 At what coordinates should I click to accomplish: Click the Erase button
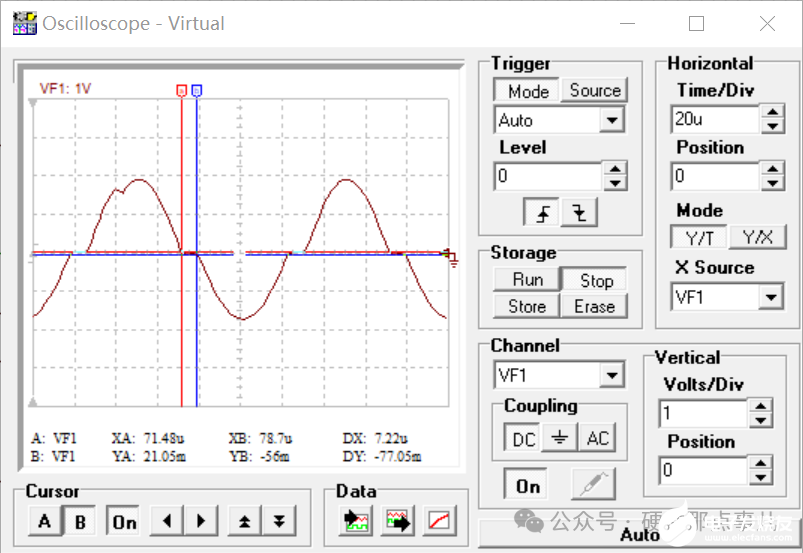click(x=595, y=306)
